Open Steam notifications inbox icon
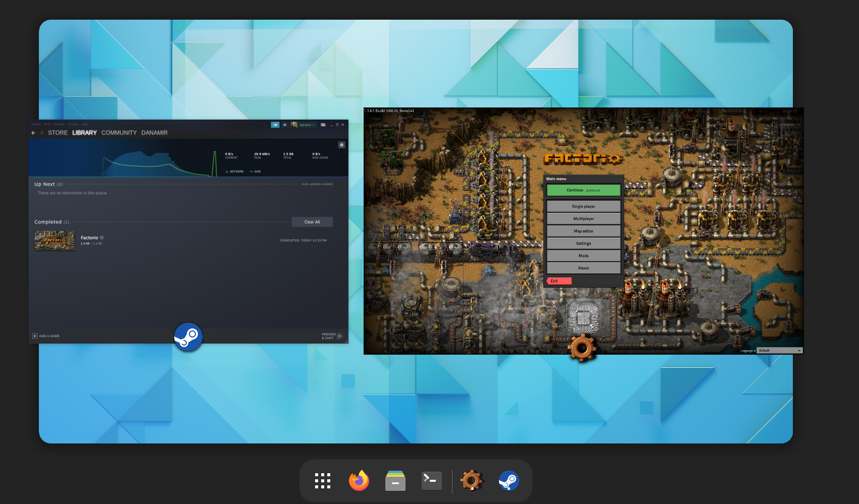859x504 pixels. 285,125
